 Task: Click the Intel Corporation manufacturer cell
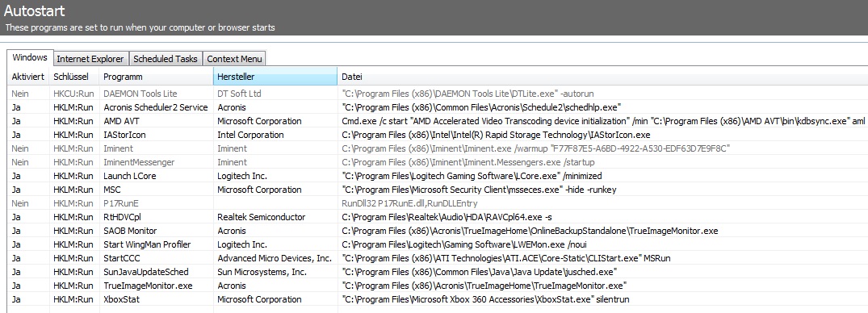coord(250,135)
